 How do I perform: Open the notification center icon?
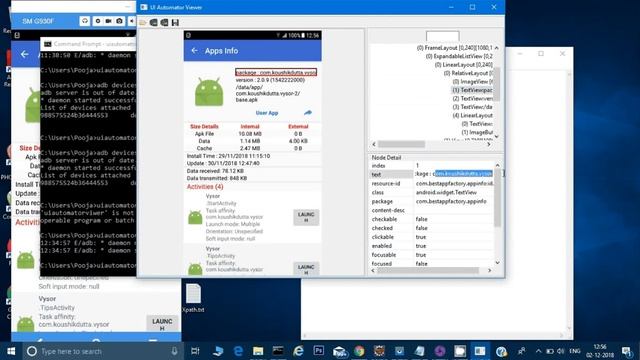point(627,351)
